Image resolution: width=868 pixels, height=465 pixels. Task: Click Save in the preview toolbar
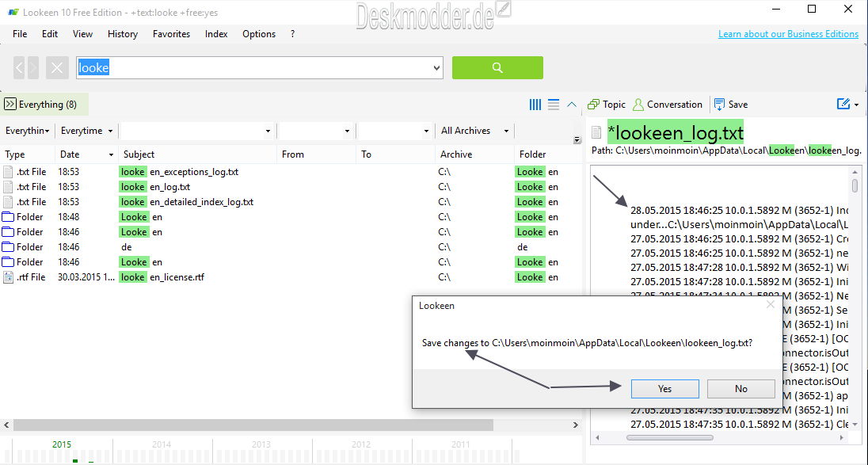coord(731,105)
